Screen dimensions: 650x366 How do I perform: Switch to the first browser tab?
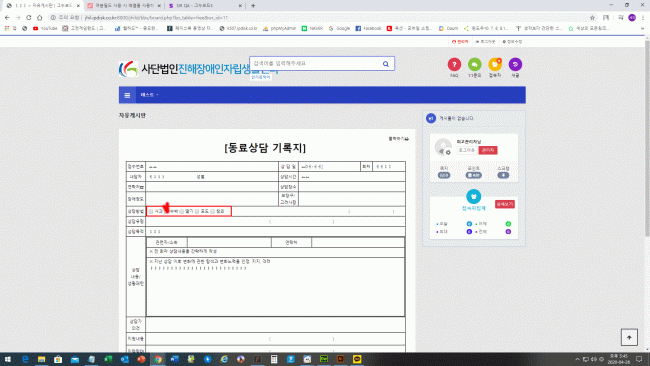[42, 5]
